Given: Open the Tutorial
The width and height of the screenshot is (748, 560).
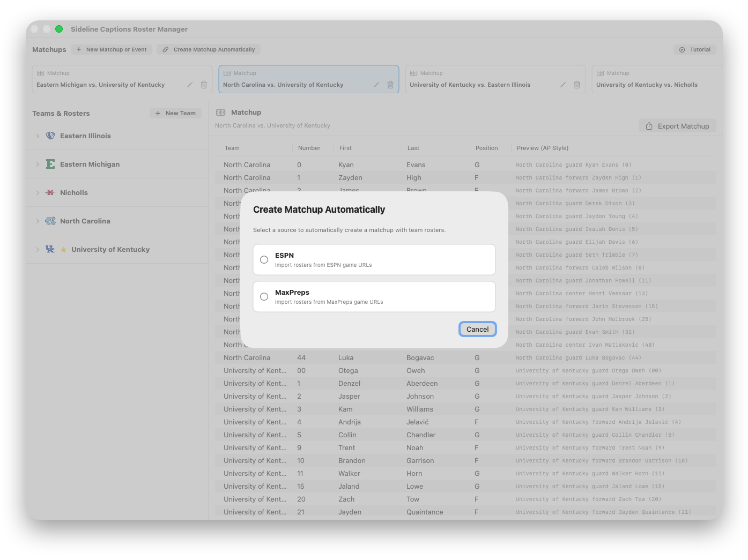Looking at the screenshot, I should pos(694,49).
